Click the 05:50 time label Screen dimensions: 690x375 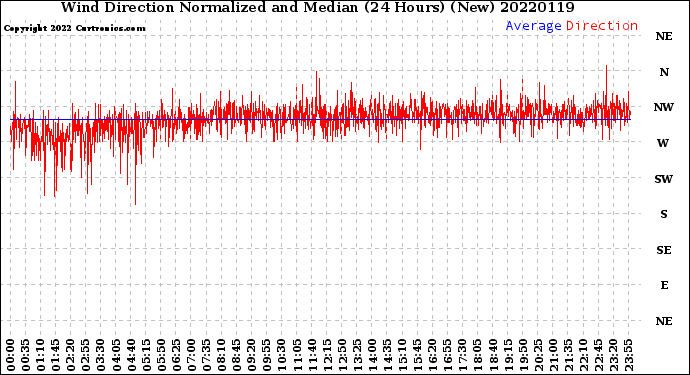tap(161, 355)
